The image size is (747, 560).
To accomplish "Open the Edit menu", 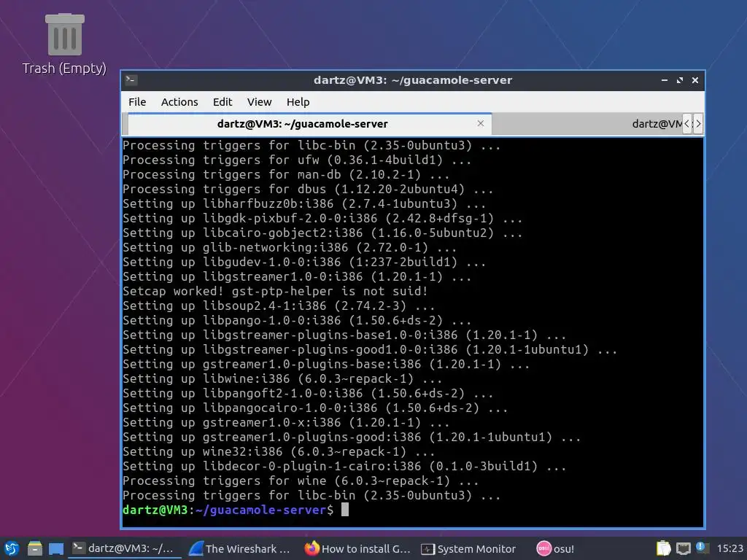I will [222, 102].
